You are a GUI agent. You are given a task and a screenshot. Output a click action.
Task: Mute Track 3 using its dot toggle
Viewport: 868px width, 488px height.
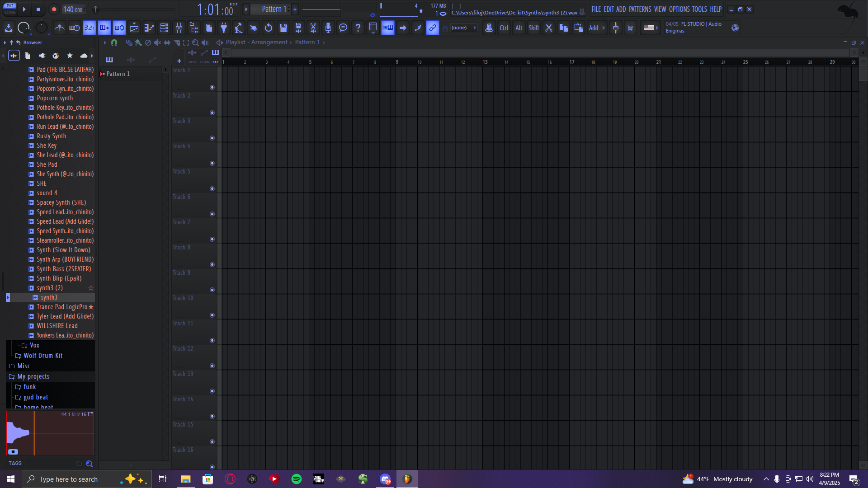coord(212,138)
